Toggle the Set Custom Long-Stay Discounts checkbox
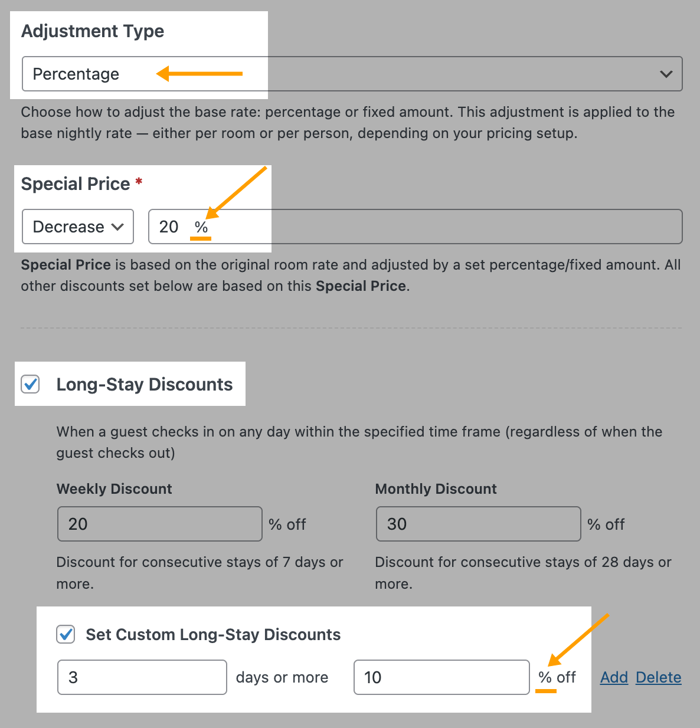The width and height of the screenshot is (700, 728). pos(66,634)
